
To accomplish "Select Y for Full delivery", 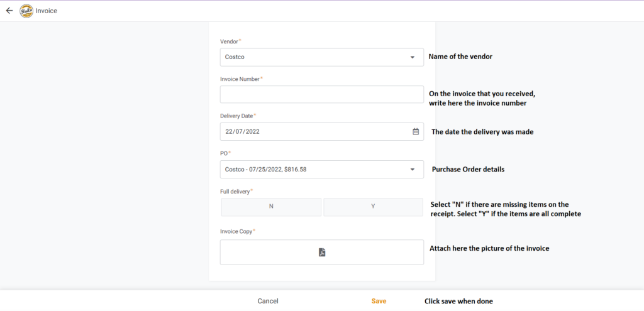I will click(373, 207).
